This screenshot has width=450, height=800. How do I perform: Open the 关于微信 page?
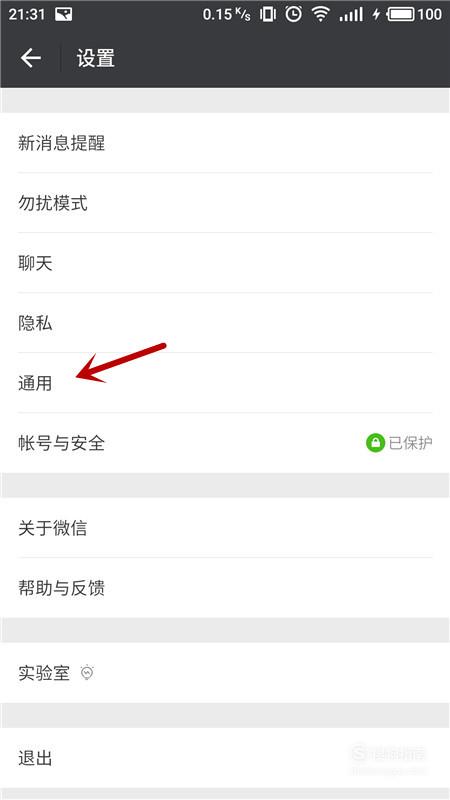(x=225, y=528)
